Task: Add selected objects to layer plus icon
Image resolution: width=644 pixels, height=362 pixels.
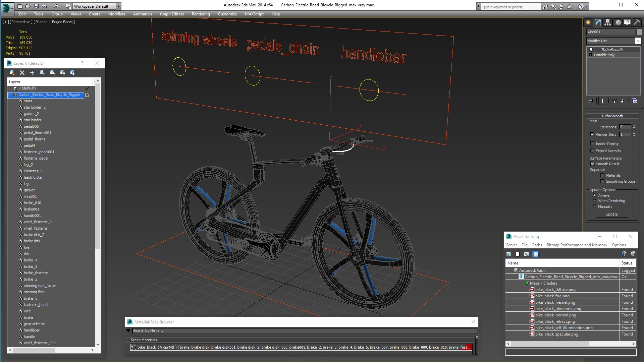Action: [32, 73]
